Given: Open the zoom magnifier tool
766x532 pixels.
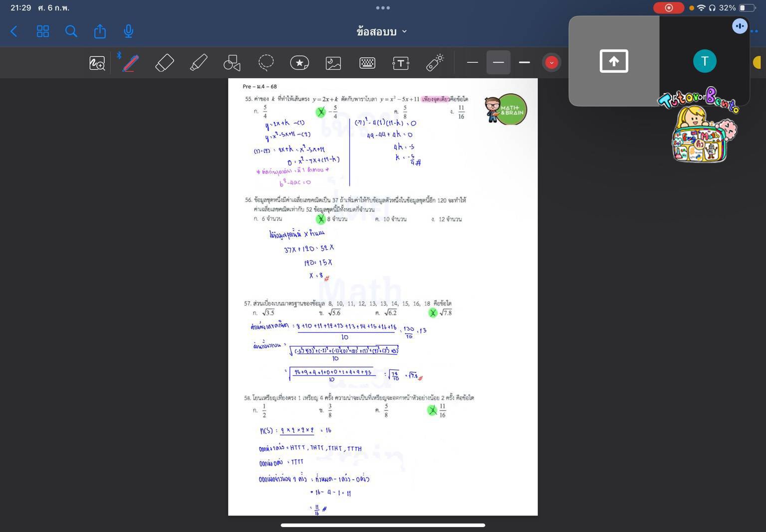Looking at the screenshot, I should 97,62.
